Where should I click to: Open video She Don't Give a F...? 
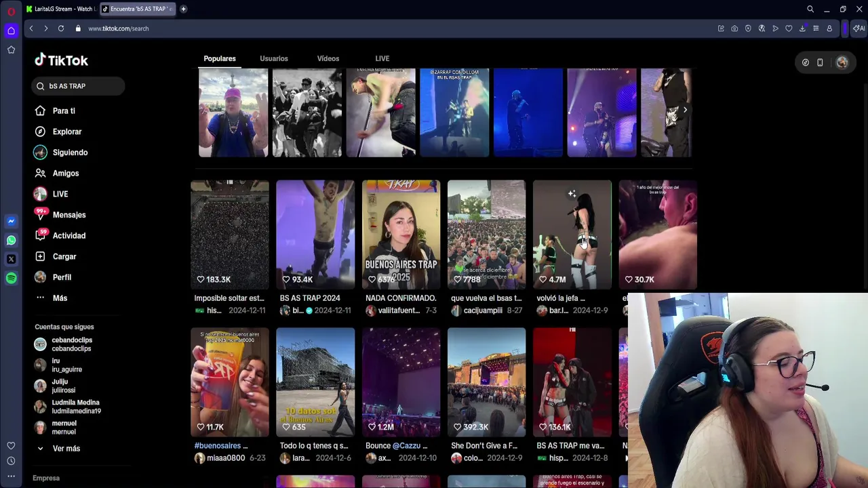tap(486, 382)
